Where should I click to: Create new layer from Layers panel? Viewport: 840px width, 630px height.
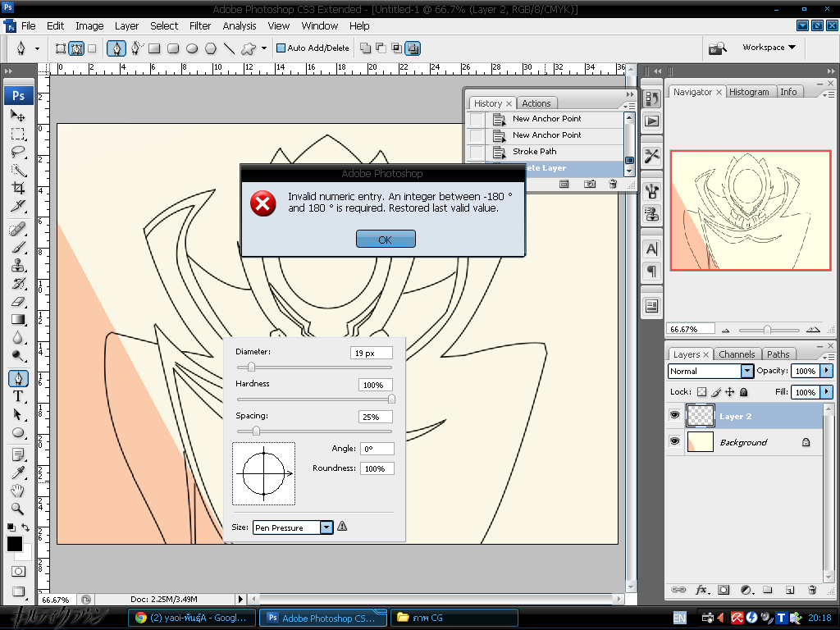tap(790, 590)
